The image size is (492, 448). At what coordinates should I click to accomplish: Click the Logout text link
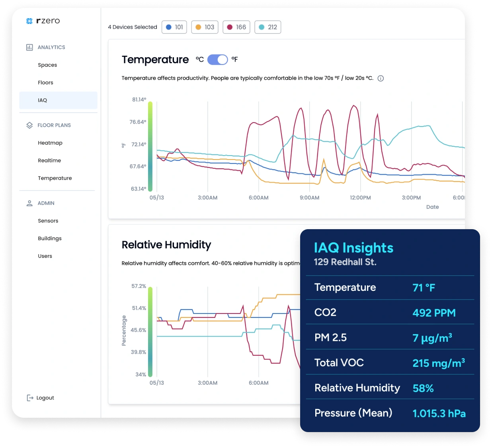(x=45, y=398)
